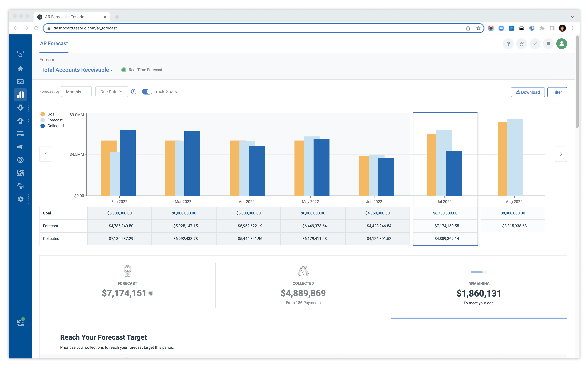Click the info icon beside Due Date
Screen dimensions: 588x368
click(x=134, y=92)
